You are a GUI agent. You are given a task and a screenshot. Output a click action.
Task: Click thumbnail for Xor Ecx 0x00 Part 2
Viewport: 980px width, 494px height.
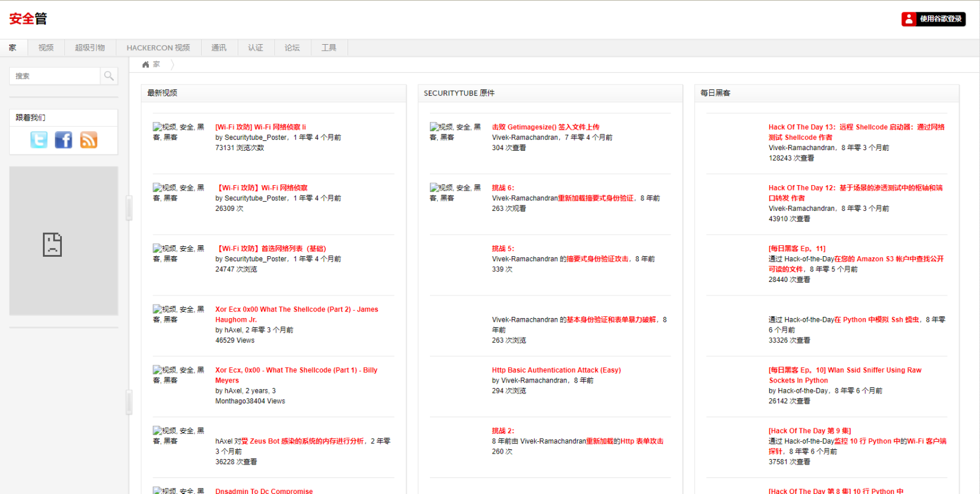[x=179, y=314]
